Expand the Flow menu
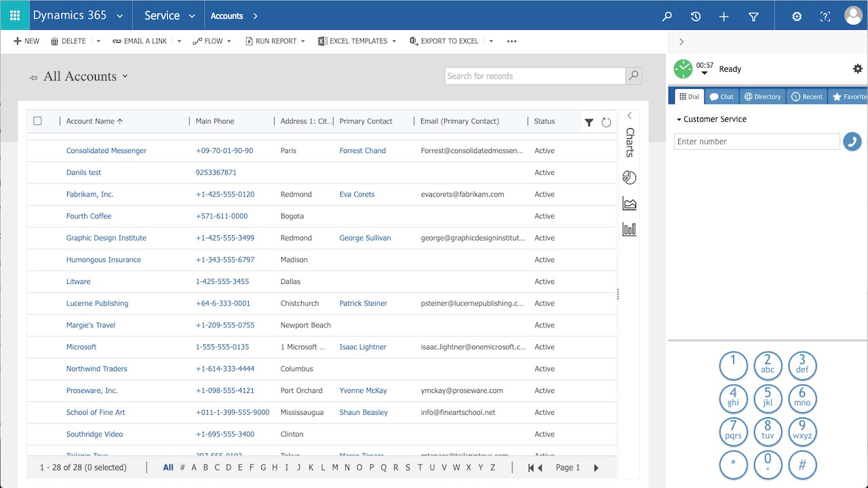This screenshot has width=868, height=488. pos(229,41)
